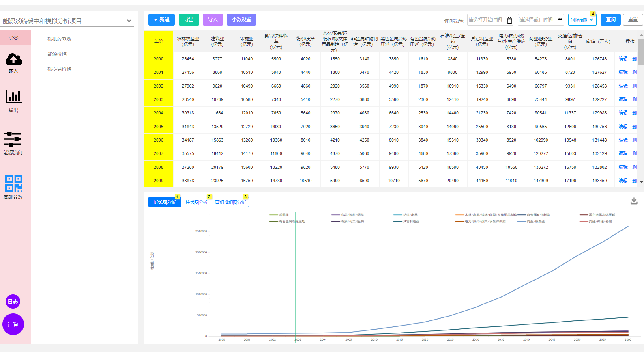Click table scrollbar up arrow
Viewport: 644px width, 352px height.
point(641,35)
